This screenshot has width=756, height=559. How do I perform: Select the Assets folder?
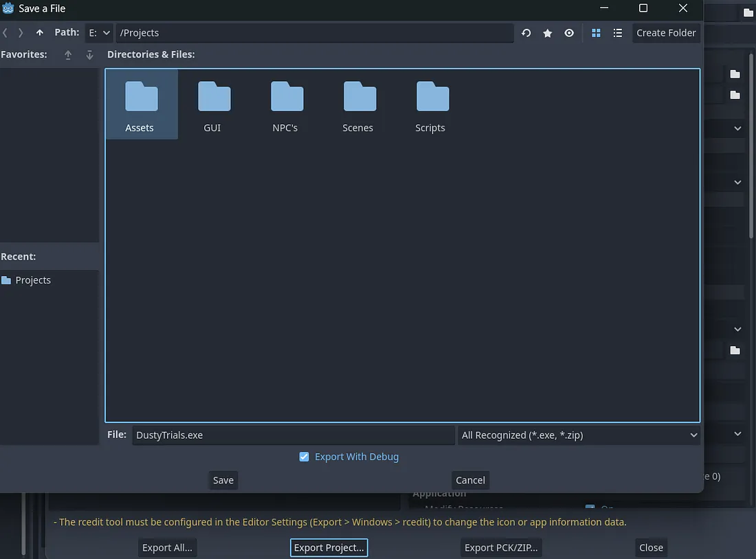coord(142,104)
